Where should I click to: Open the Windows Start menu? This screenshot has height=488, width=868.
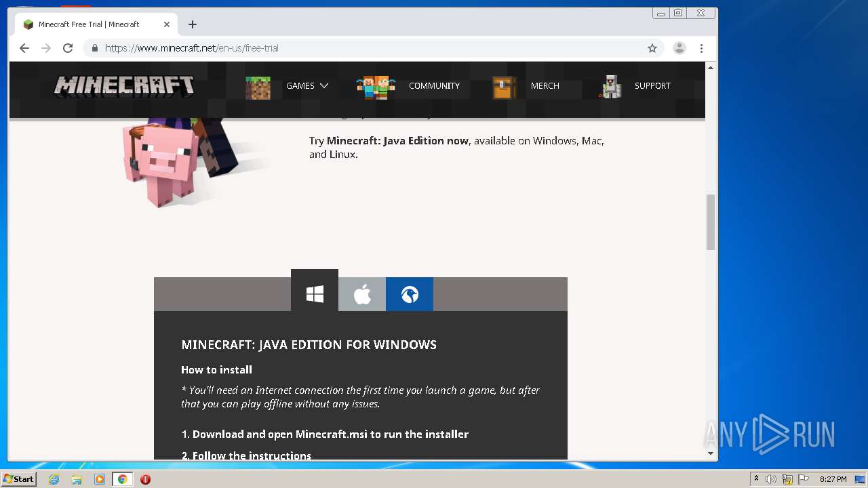pos(18,479)
